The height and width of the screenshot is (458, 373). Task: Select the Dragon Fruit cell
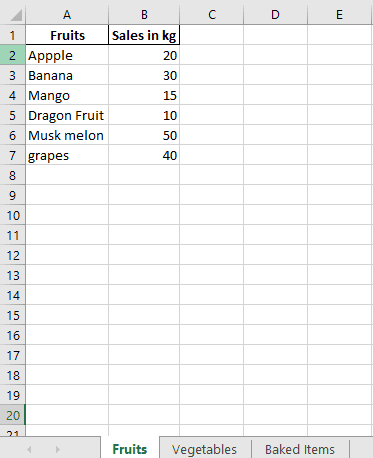(67, 115)
